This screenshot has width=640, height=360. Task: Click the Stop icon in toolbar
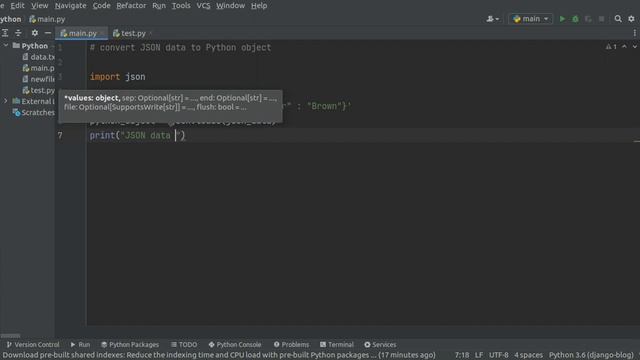601,19
